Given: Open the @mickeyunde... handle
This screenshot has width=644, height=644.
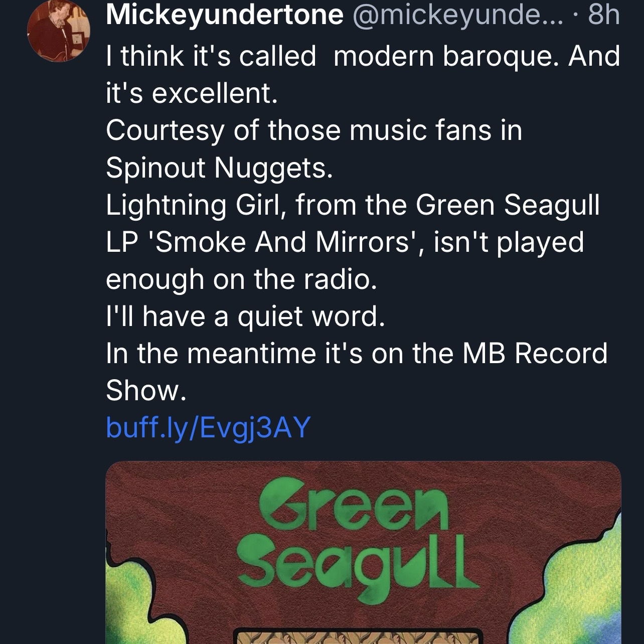Looking at the screenshot, I should pos(458,16).
